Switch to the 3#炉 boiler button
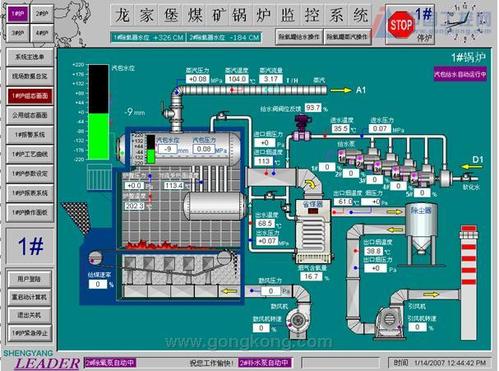The width and height of the screenshot is (499, 371). point(18,33)
